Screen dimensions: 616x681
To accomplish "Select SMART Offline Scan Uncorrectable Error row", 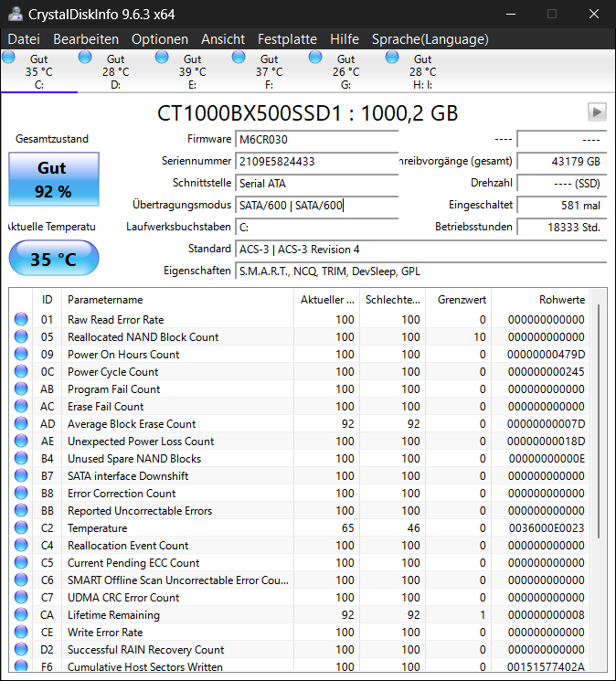I will click(300, 580).
